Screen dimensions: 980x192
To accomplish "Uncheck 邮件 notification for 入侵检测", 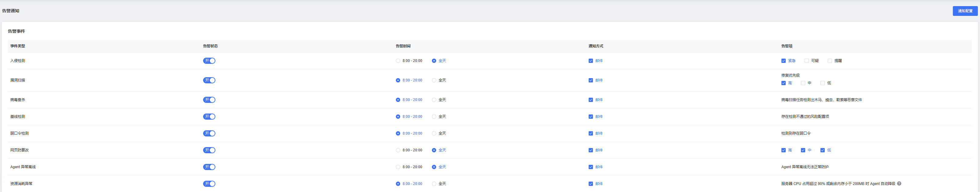I will coord(591,60).
